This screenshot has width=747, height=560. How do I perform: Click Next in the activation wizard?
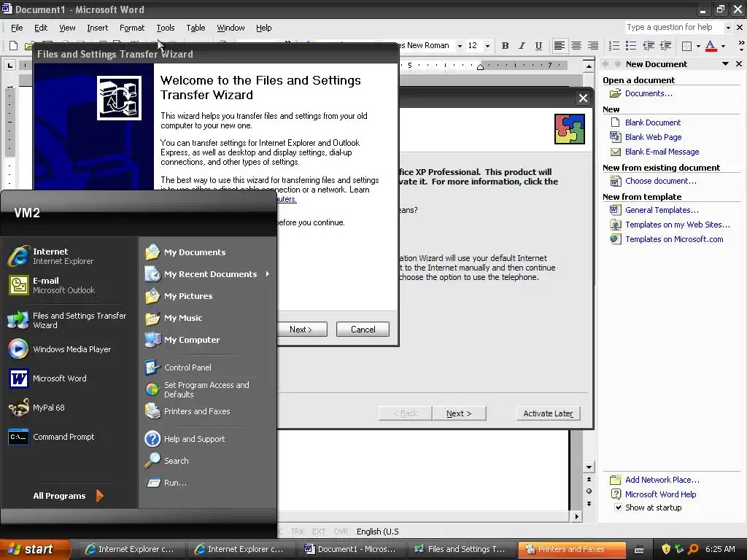point(459,413)
